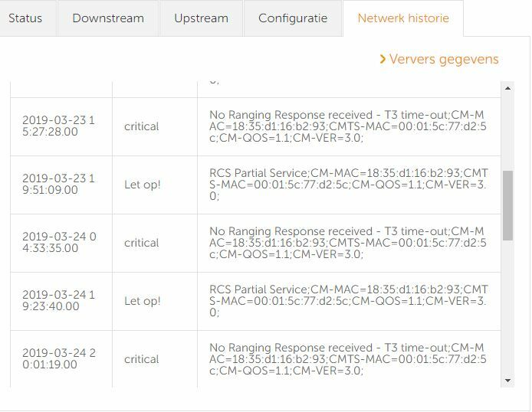Click the scrollbar track above the thumb
The width and height of the screenshot is (532, 412).
pyautogui.click(x=508, y=132)
